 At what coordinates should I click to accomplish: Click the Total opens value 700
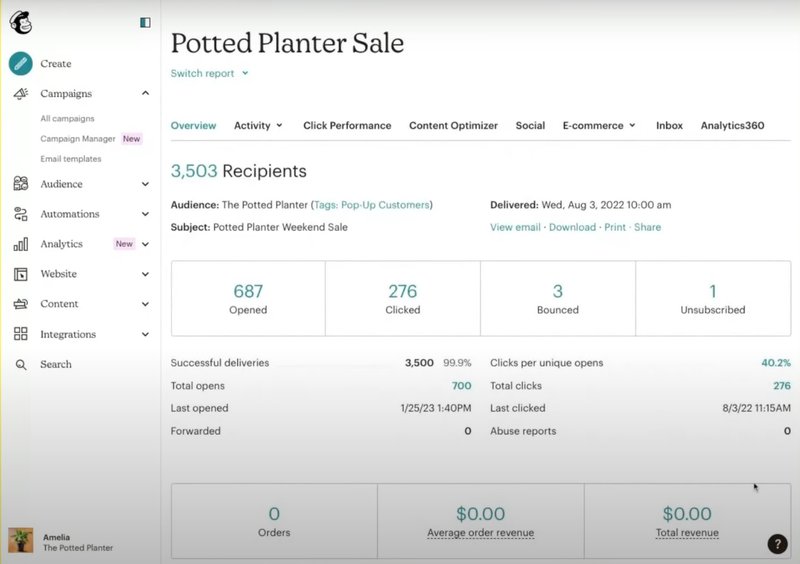pyautogui.click(x=461, y=386)
